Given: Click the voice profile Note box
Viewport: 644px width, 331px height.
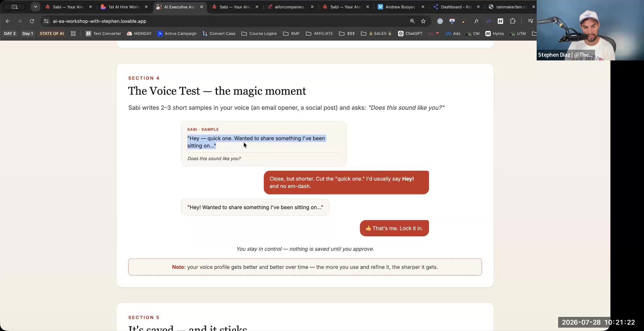Looking at the screenshot, I should (305, 267).
